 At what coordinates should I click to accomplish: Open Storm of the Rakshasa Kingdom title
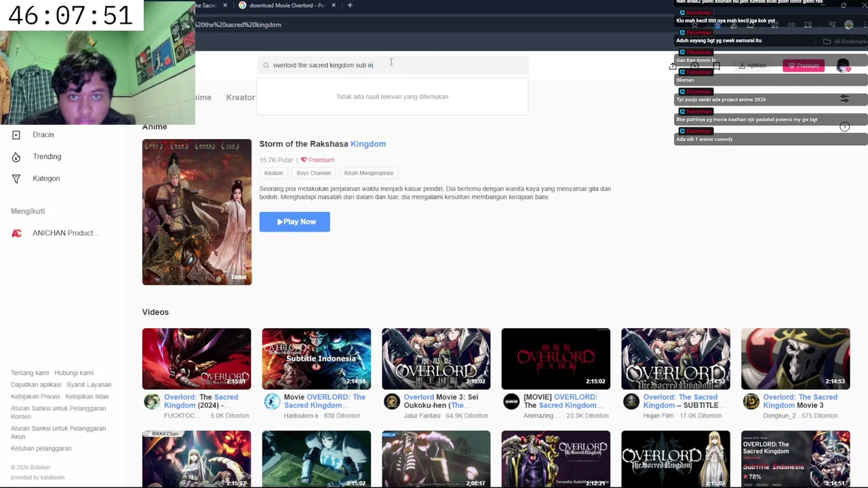(322, 144)
